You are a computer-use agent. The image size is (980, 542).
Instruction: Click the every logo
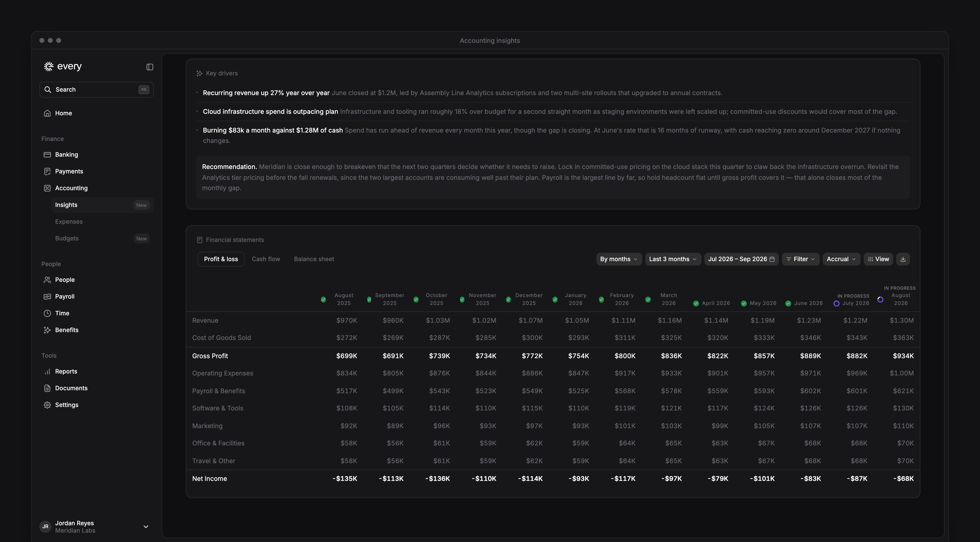click(63, 66)
